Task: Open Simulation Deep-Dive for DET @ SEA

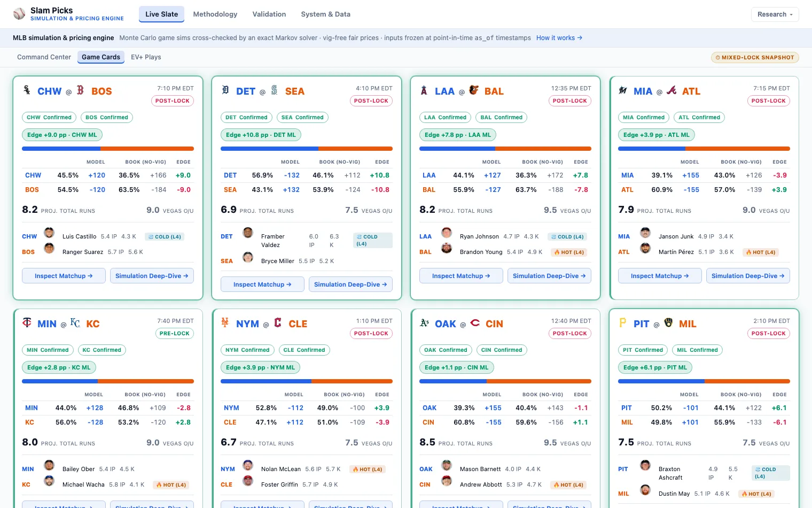Action: 350,284
